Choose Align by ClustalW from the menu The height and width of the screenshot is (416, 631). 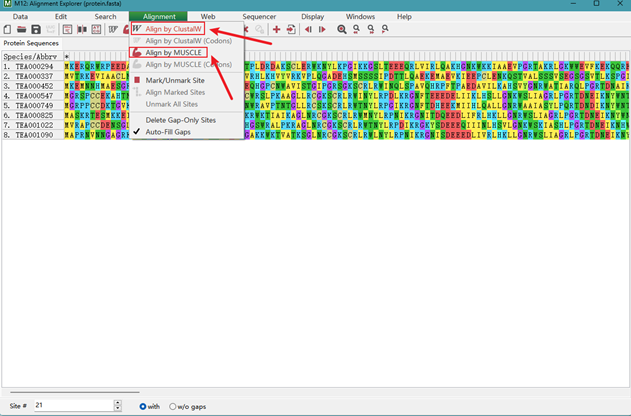tap(173, 29)
